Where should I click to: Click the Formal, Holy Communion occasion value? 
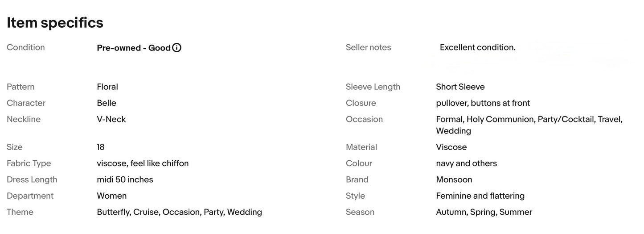(x=529, y=120)
